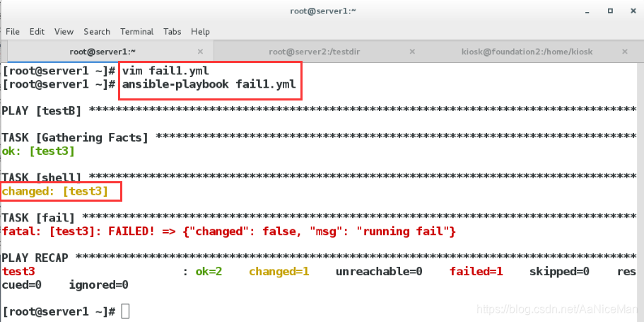Viewport: 644px width, 322px height.
Task: Click the 'unreachable=0' recap value
Action: (x=379, y=272)
